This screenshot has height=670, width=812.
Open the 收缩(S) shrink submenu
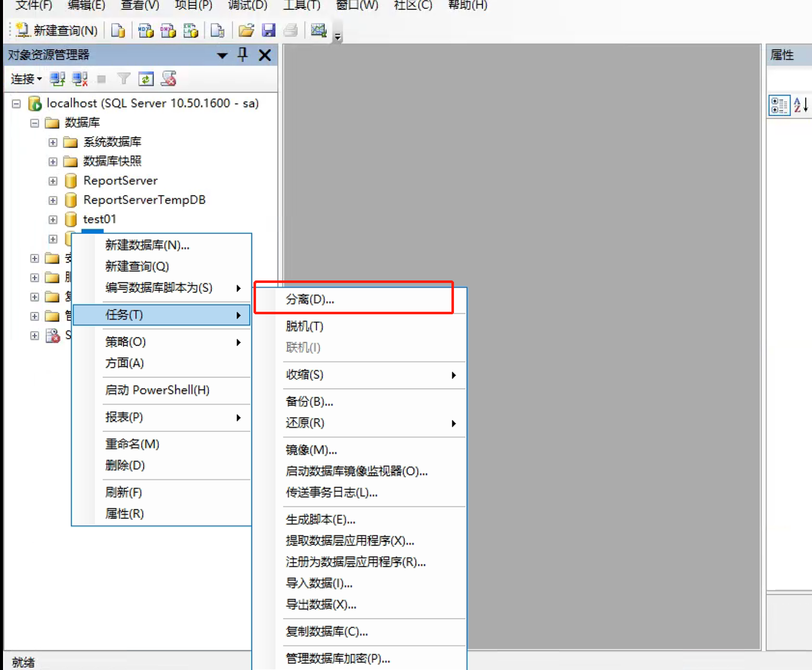pos(360,375)
